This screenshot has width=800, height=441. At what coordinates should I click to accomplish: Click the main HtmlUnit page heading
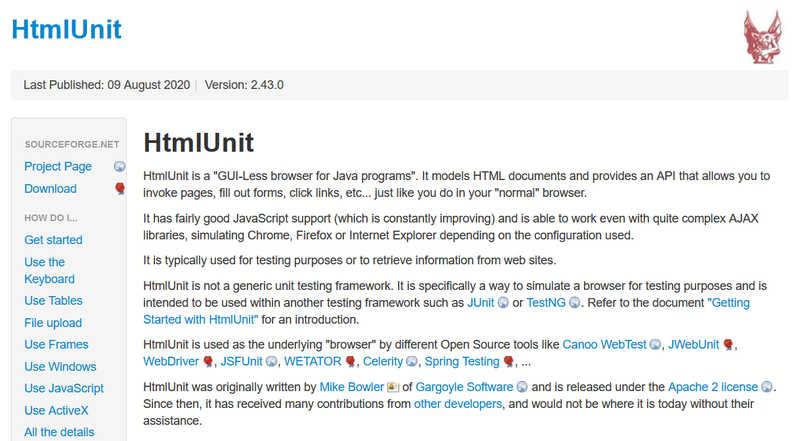pyautogui.click(x=198, y=142)
